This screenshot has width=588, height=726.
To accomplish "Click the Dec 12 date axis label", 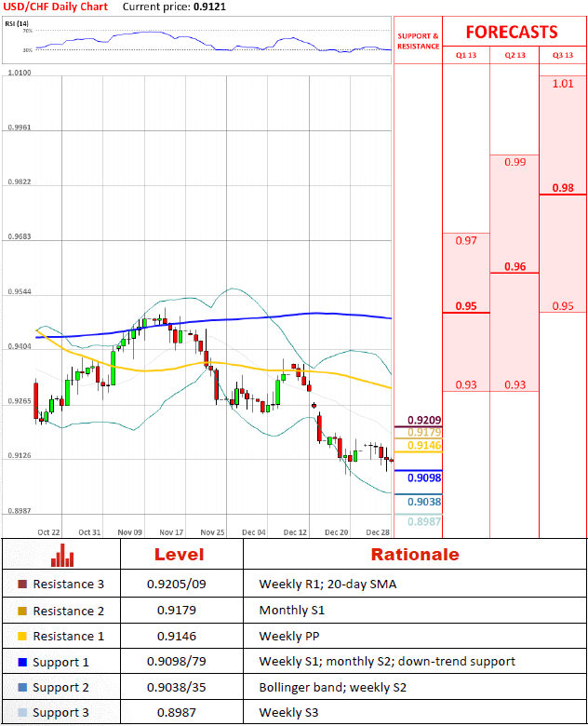I will pyautogui.click(x=295, y=532).
